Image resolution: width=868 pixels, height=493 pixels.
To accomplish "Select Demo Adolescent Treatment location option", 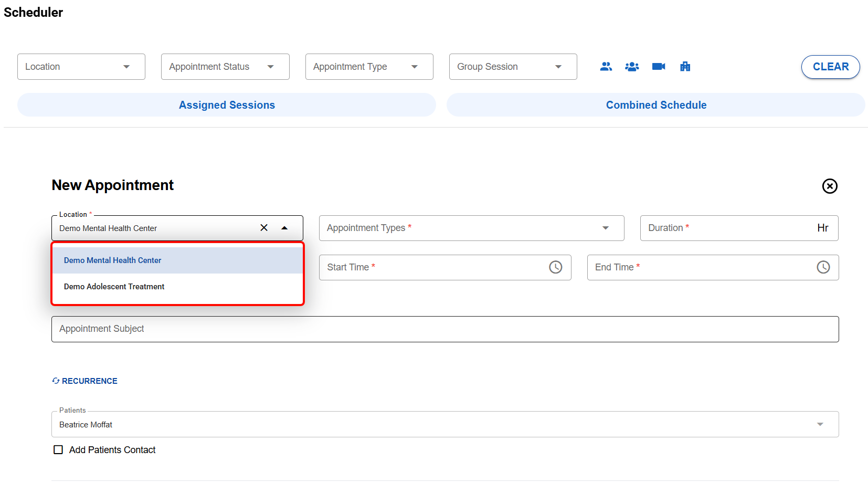I will (x=114, y=287).
